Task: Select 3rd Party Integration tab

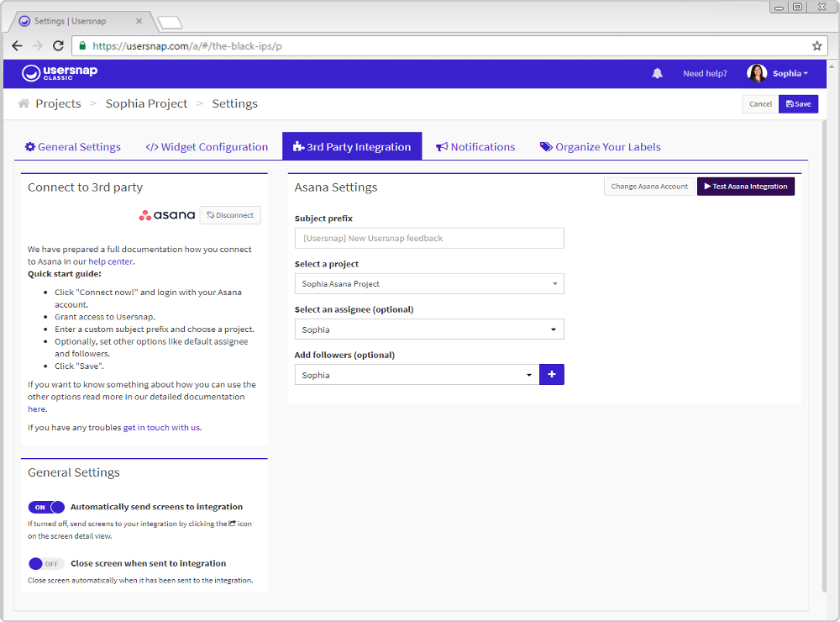Action: (x=352, y=146)
